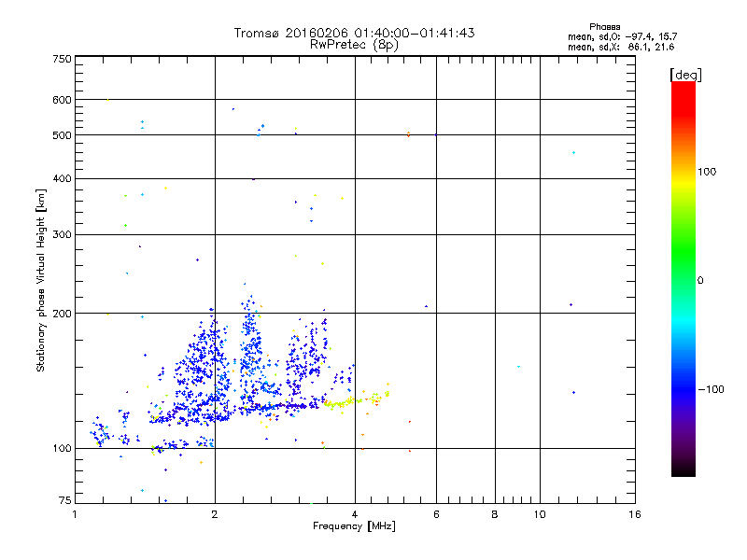Click the '-100' colorbar tick label
Image resolution: width=747 pixels, height=560 pixels.
[x=711, y=389]
